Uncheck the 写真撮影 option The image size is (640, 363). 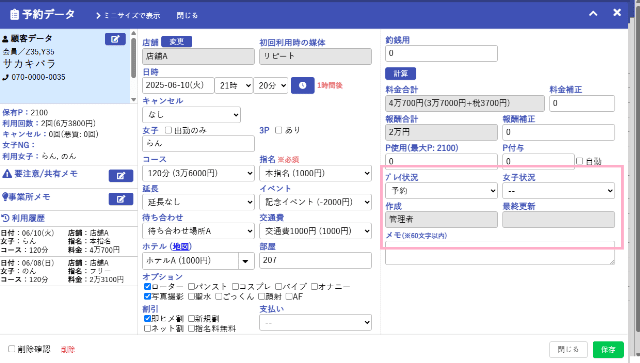tap(147, 296)
